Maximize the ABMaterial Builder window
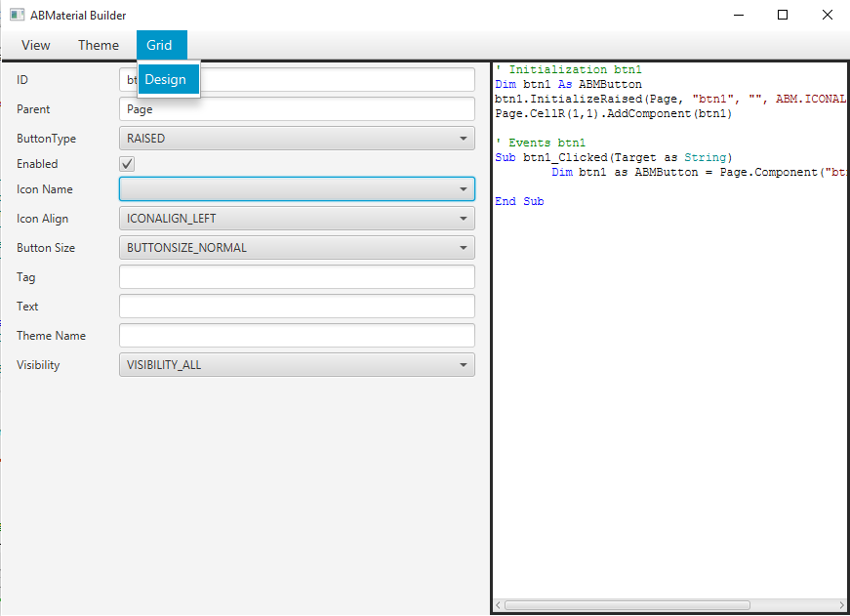 coord(783,15)
